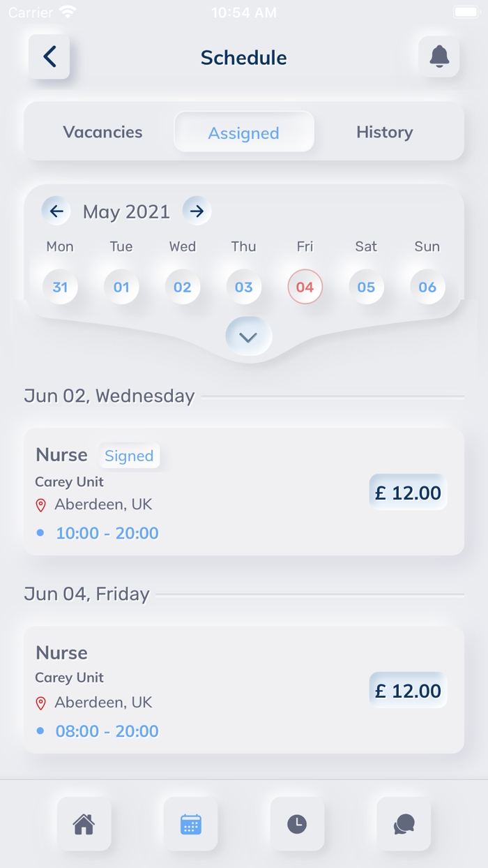Viewport: 488px width, 868px height.
Task: Select the Clock history icon
Action: 297,824
